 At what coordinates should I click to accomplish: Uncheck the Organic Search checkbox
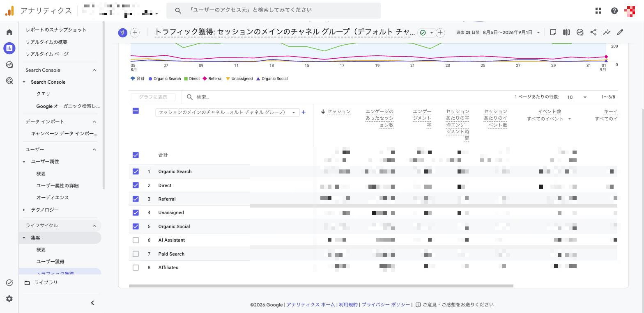pyautogui.click(x=136, y=171)
